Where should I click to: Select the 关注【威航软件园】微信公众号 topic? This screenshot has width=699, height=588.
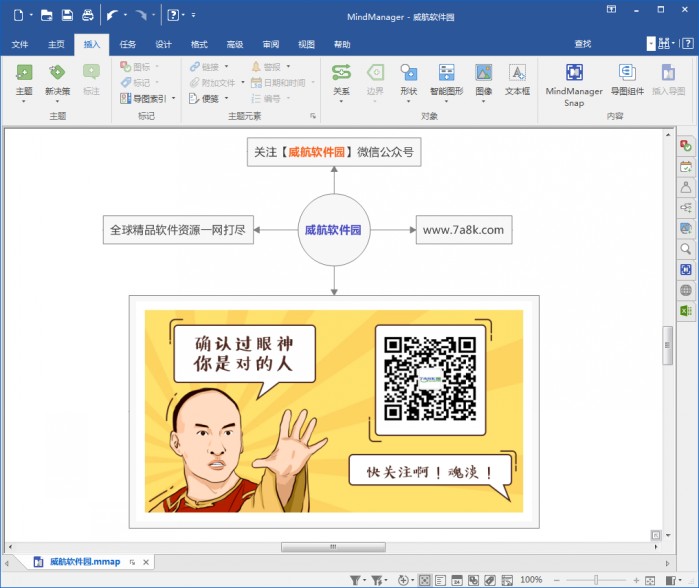pos(334,152)
